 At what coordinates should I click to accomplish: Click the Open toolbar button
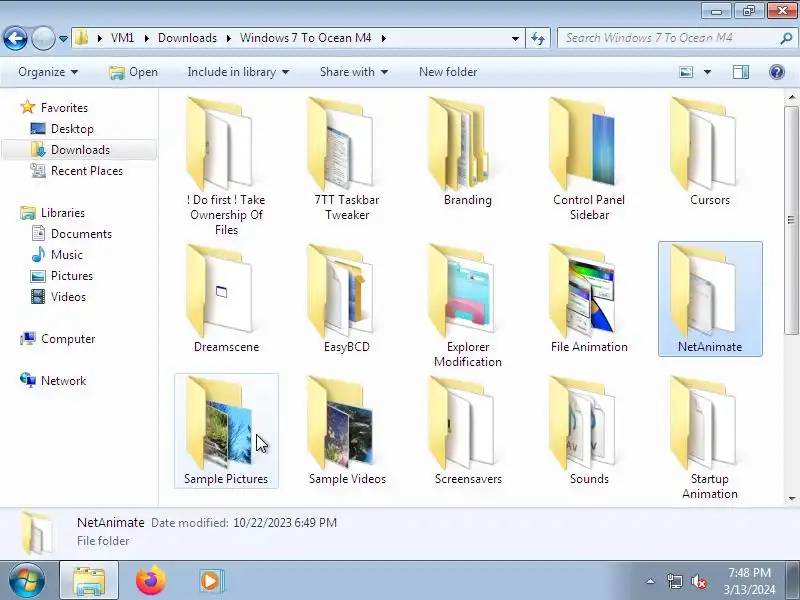[x=134, y=72]
